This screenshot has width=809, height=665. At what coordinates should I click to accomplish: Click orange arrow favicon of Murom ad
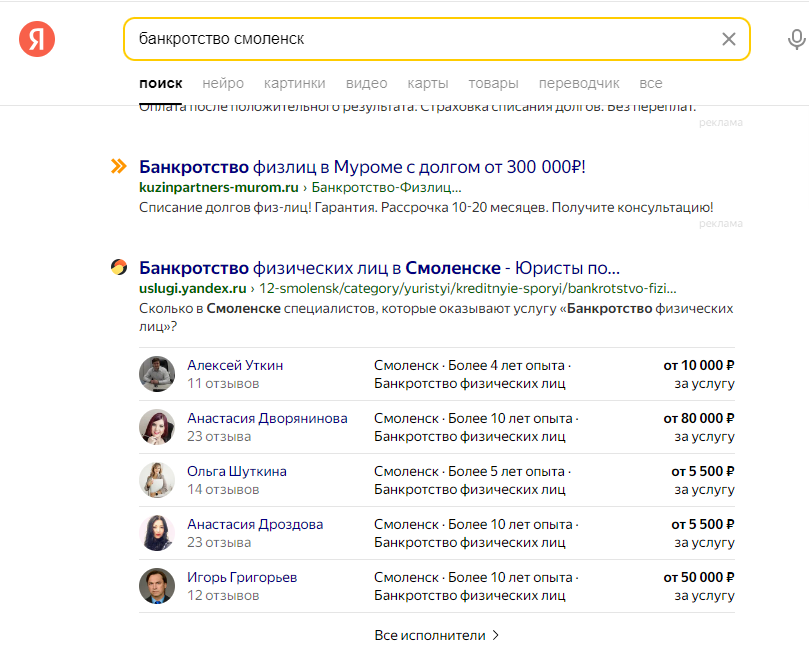[x=119, y=166]
